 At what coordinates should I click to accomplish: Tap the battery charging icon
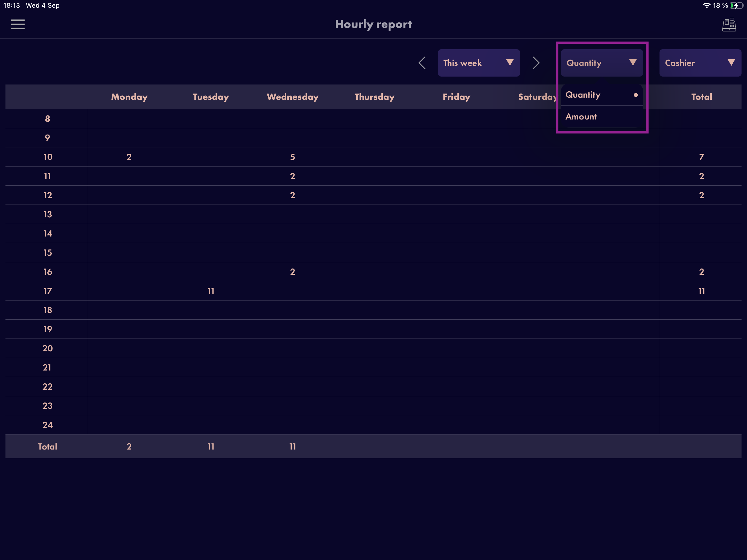(736, 5)
